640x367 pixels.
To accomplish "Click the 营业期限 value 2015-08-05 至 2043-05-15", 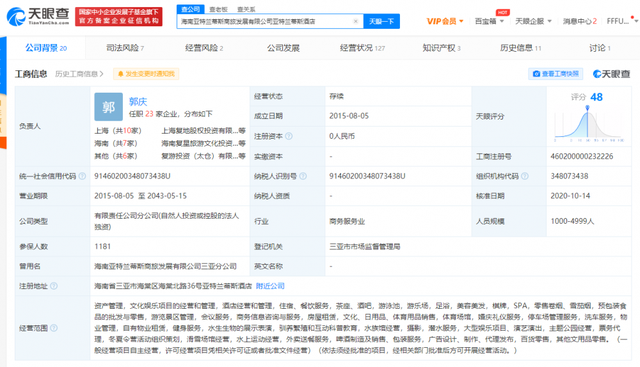I will pos(140,196).
